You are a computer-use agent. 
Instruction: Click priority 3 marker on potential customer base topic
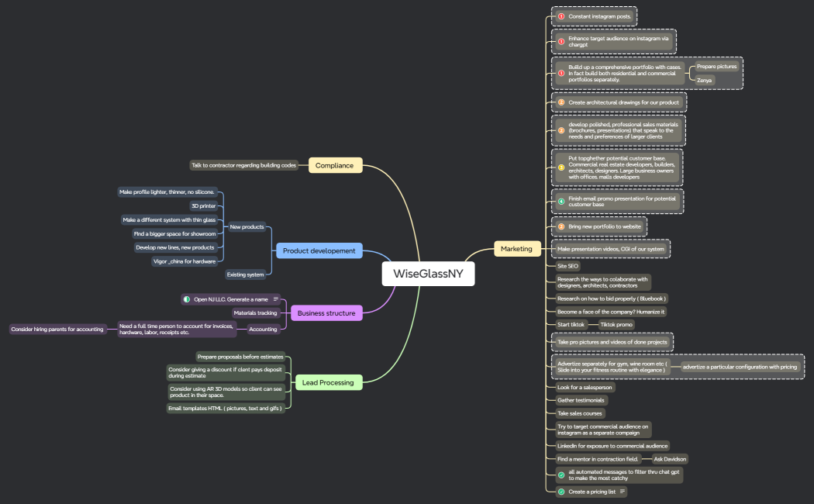click(x=561, y=167)
